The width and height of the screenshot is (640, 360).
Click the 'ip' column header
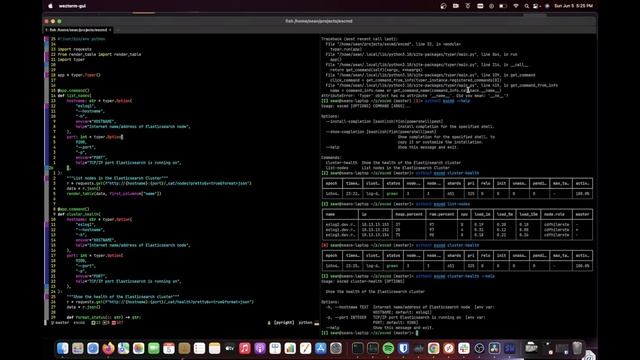[364, 214]
